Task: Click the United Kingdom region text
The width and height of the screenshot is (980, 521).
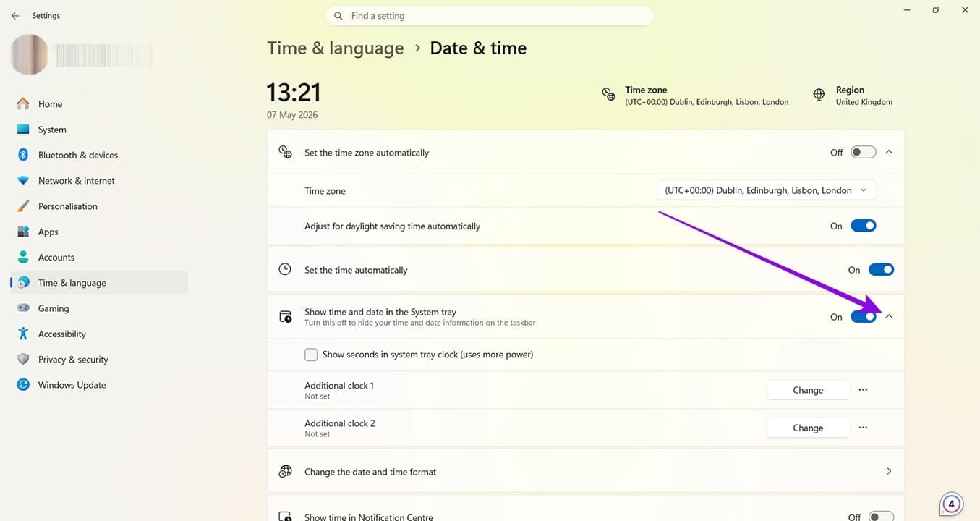Action: pos(864,102)
